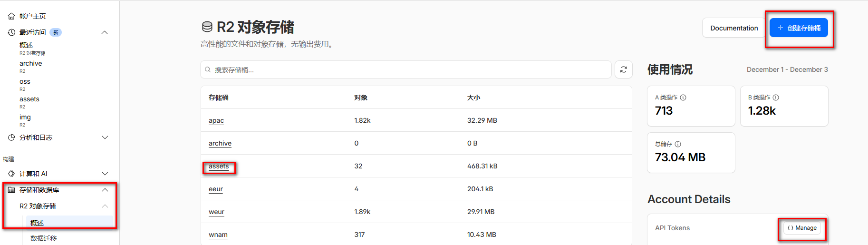Click the 计算和 AI diamond icon

pos(11,174)
